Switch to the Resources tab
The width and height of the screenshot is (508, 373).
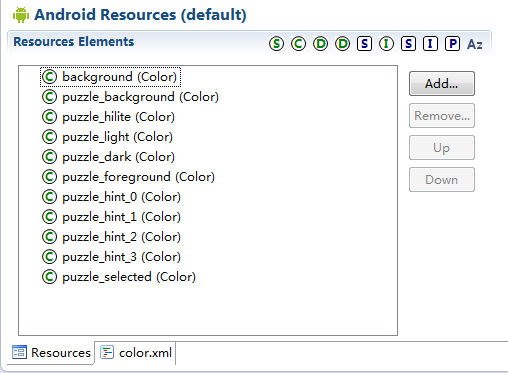click(51, 352)
